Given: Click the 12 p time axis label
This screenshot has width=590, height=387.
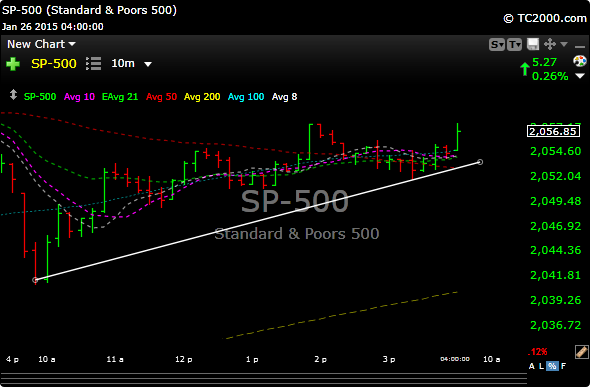Looking at the screenshot, I should [x=184, y=359].
